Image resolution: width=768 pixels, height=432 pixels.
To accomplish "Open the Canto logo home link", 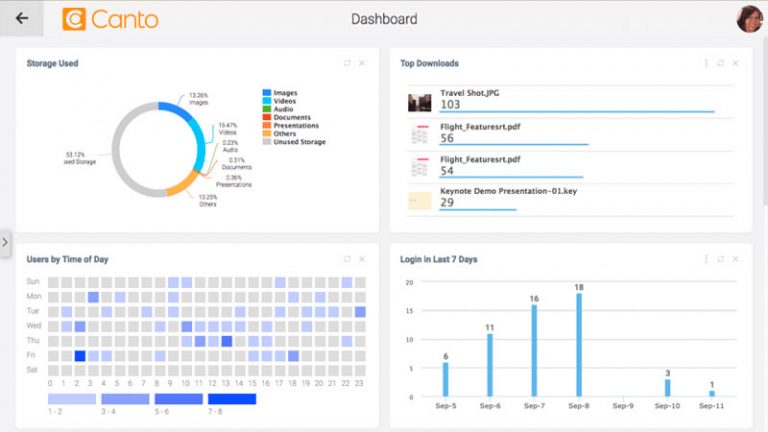I will [x=110, y=19].
